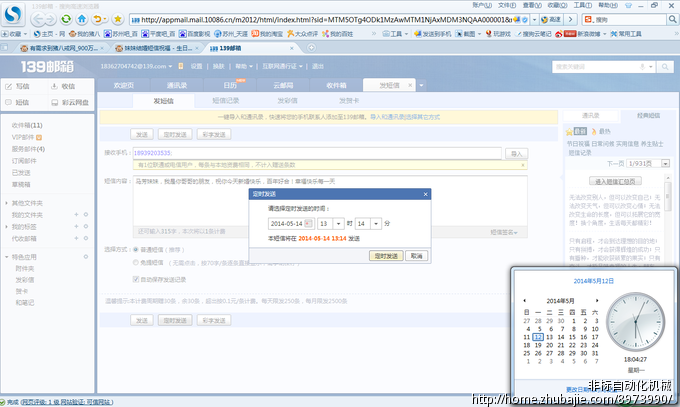The height and width of the screenshot is (407, 680).
Task: Click the 玩游戏 toolbar icon
Action: pos(489,34)
